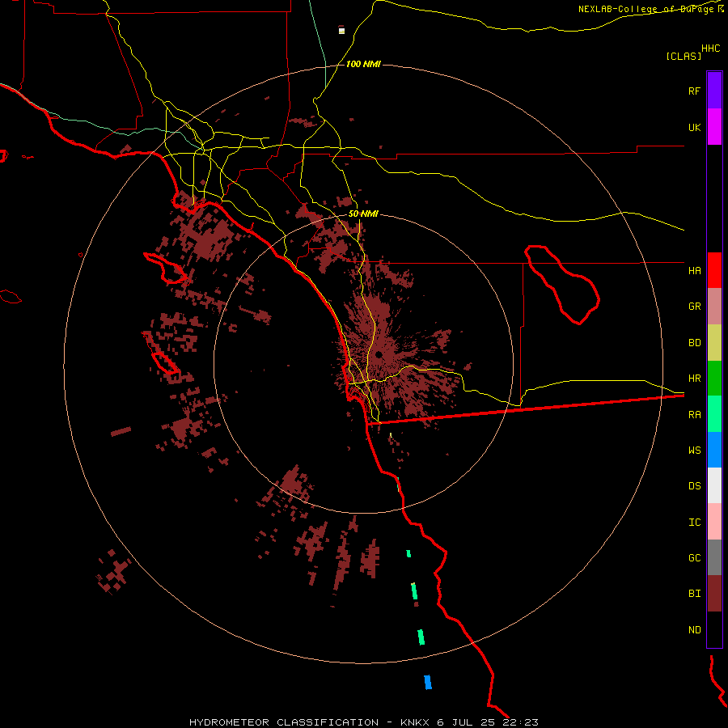Select the BD legend label
This screenshot has width=728, height=728.
[694, 343]
